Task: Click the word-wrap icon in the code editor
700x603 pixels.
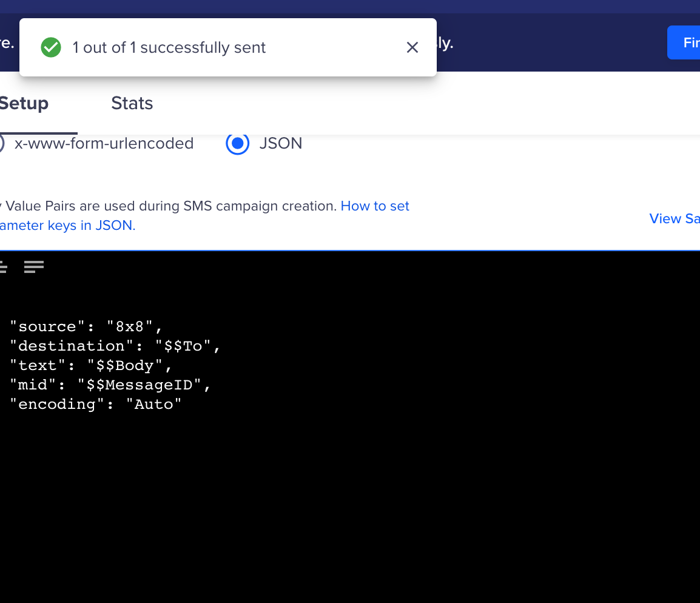Action: pyautogui.click(x=4, y=267)
